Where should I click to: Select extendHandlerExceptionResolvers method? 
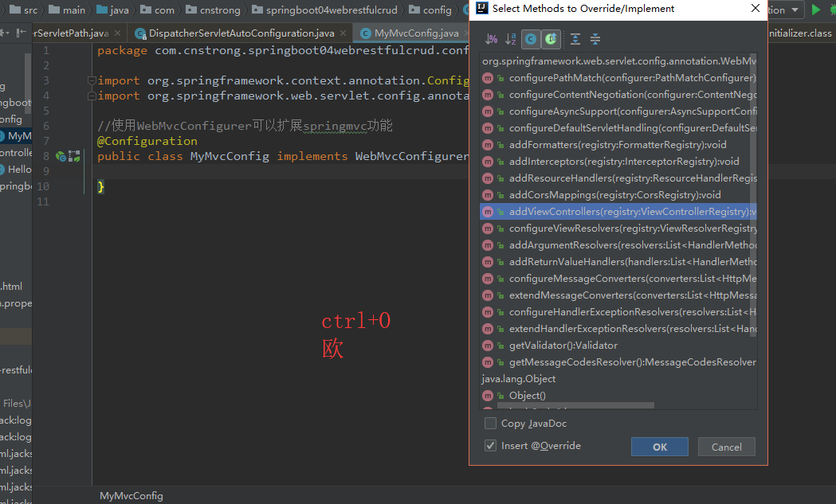(618, 329)
